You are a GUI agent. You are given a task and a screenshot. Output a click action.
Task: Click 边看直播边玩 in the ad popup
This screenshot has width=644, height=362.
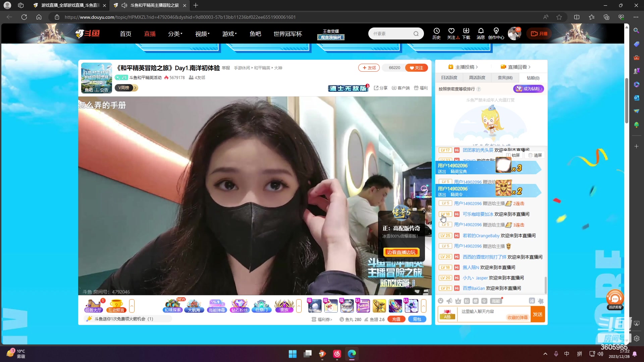pos(401,252)
